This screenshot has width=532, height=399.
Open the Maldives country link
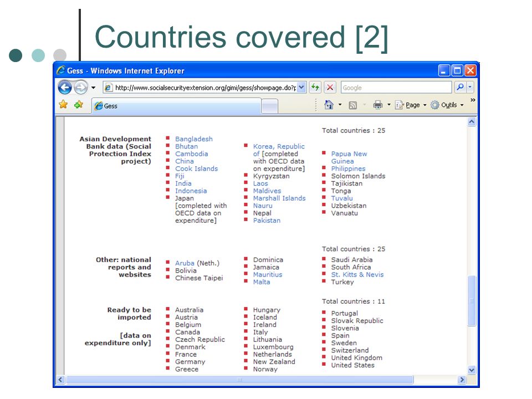[x=267, y=191]
